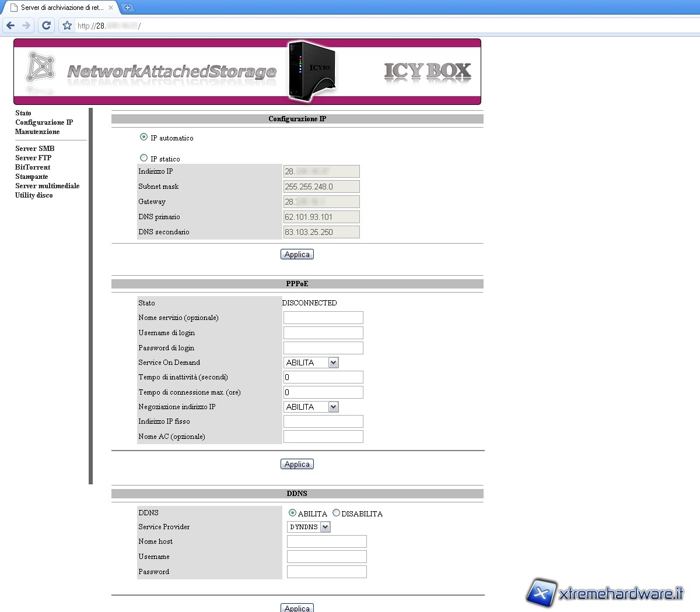
Task: Go to BitTorrent in the sidebar
Action: coord(33,167)
